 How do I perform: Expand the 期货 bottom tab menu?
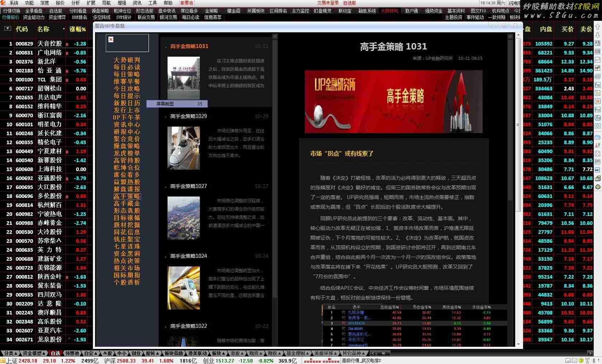point(256,353)
